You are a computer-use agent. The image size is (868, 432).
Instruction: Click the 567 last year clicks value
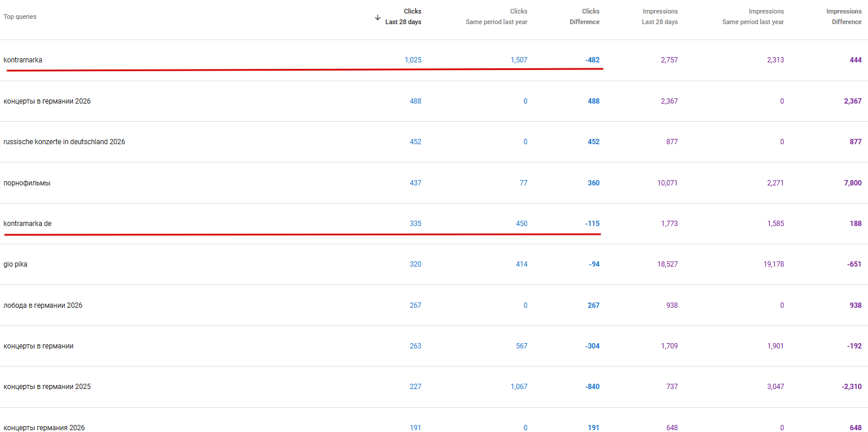click(x=522, y=346)
